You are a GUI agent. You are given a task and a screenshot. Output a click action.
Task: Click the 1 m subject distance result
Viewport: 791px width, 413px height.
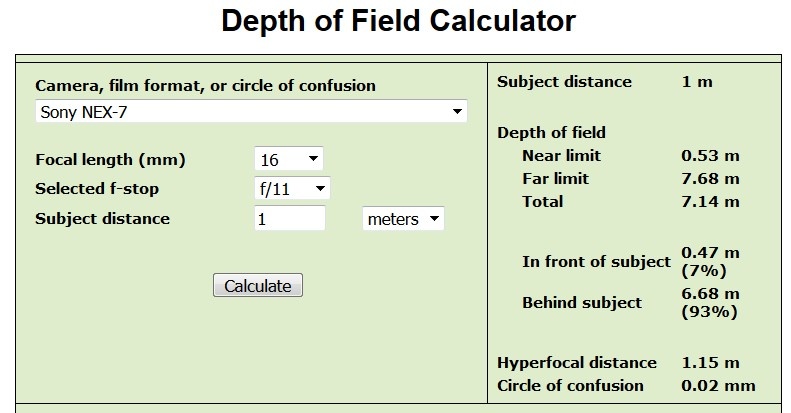697,81
